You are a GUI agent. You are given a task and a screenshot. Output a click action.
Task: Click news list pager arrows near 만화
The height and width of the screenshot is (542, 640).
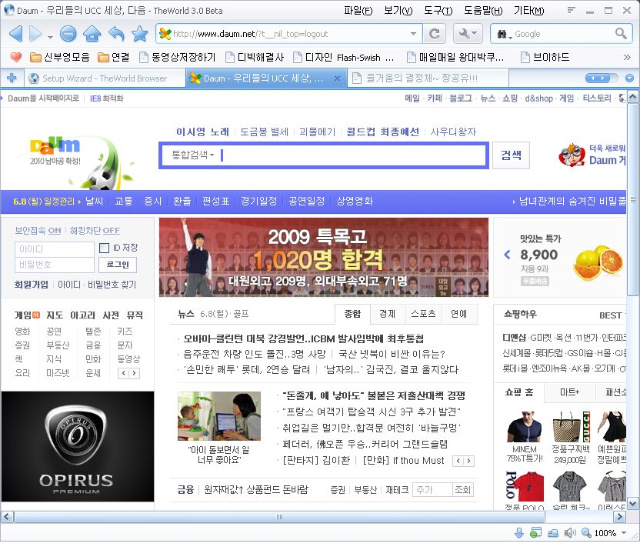[x=464, y=461]
